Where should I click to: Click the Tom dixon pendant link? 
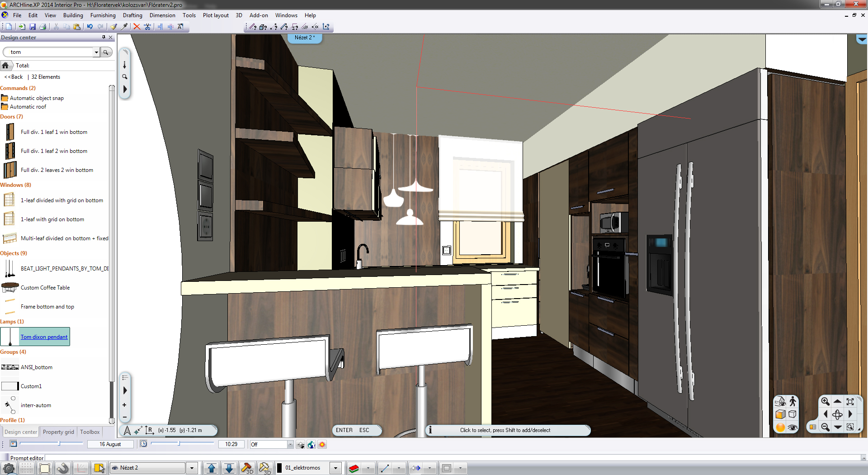click(44, 337)
